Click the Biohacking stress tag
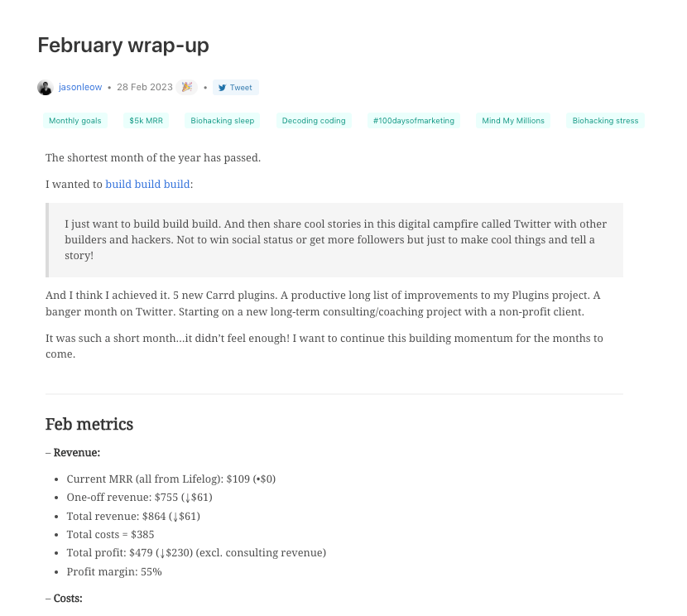 pos(605,121)
